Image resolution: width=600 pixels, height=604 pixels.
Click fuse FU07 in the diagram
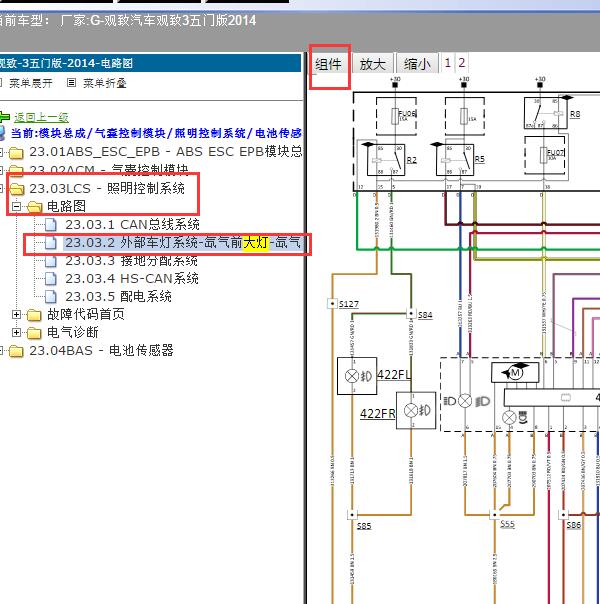tap(545, 155)
